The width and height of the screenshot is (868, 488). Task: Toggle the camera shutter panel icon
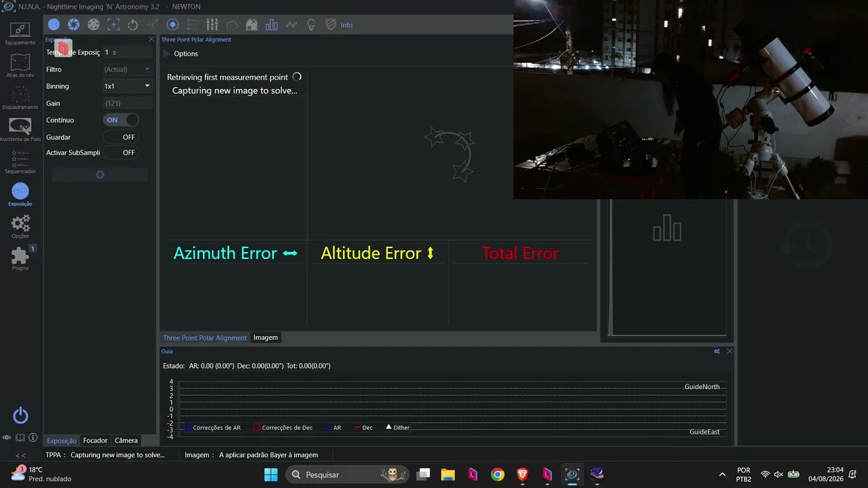pyautogui.click(x=73, y=24)
